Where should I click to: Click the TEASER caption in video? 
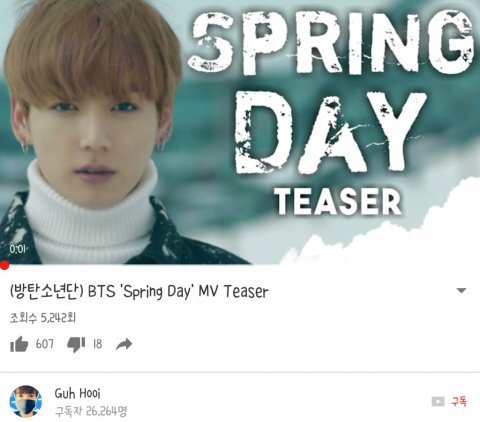(339, 202)
